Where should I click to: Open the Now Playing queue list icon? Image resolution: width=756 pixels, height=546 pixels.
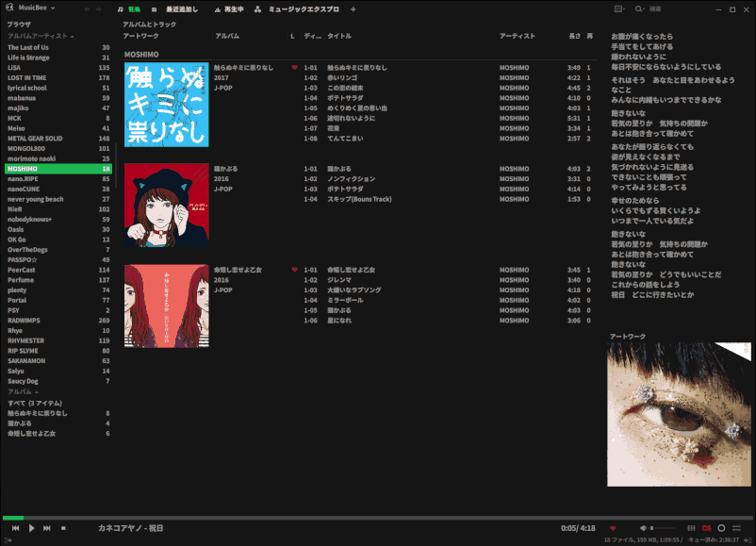pyautogui.click(x=738, y=526)
